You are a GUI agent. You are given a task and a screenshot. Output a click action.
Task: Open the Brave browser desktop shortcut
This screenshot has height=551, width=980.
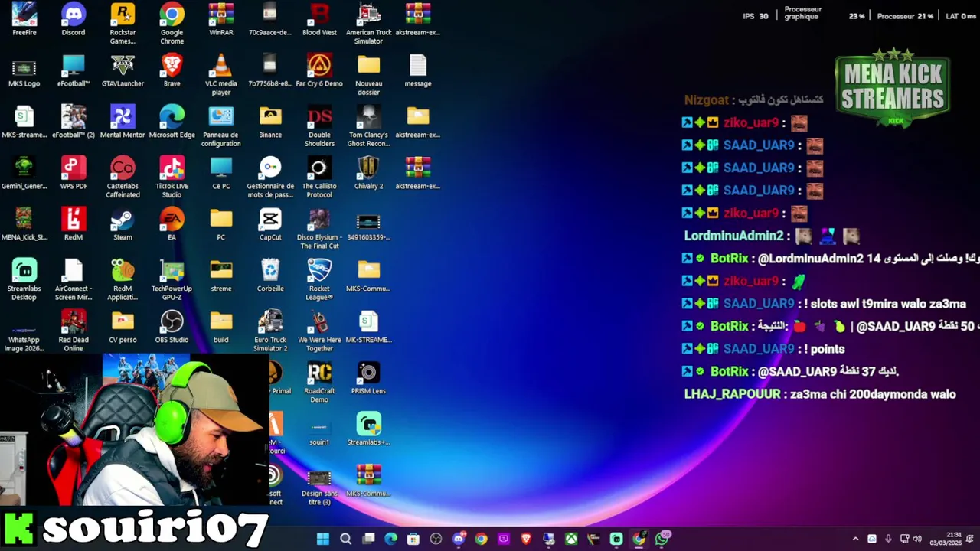pos(171,70)
